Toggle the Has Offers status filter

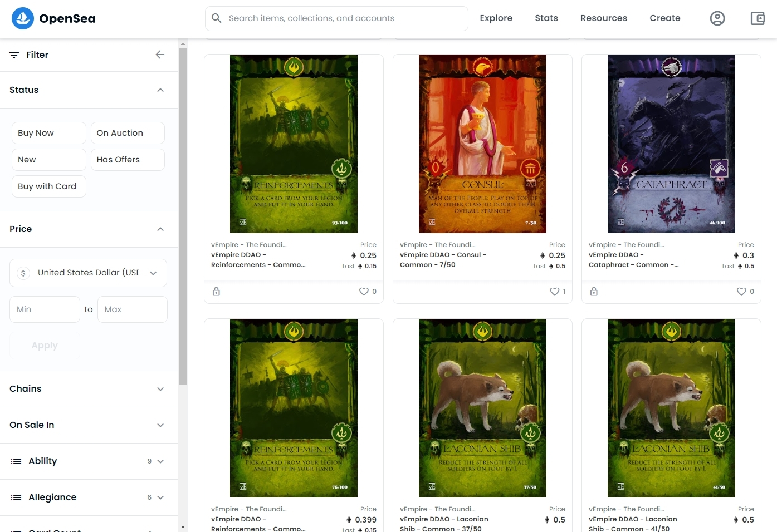click(x=128, y=160)
